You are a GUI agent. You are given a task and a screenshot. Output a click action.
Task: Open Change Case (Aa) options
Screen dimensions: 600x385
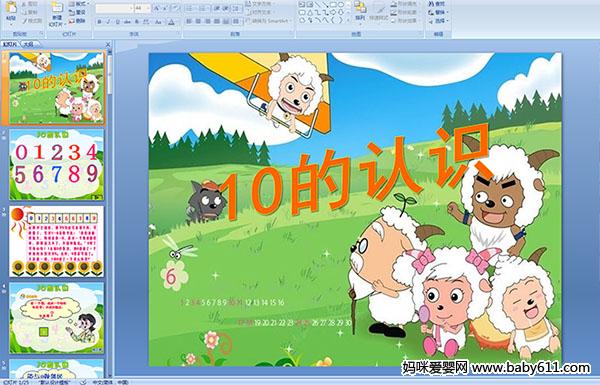(x=158, y=22)
